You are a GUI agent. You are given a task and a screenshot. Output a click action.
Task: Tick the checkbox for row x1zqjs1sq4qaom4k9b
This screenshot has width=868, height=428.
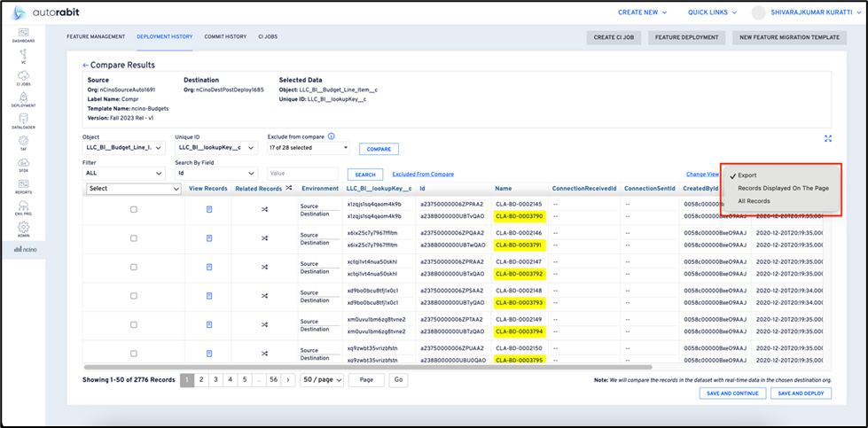tap(133, 209)
